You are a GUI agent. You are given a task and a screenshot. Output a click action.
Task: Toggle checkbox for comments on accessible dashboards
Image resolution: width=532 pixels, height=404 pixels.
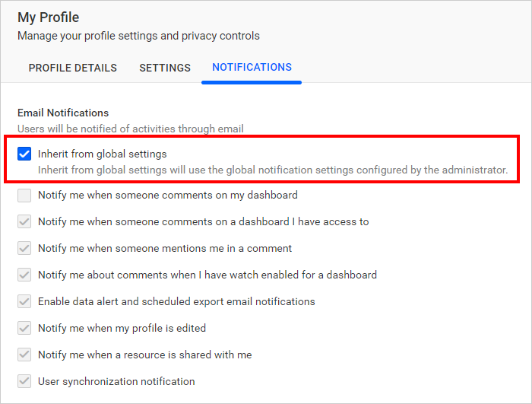(24, 221)
